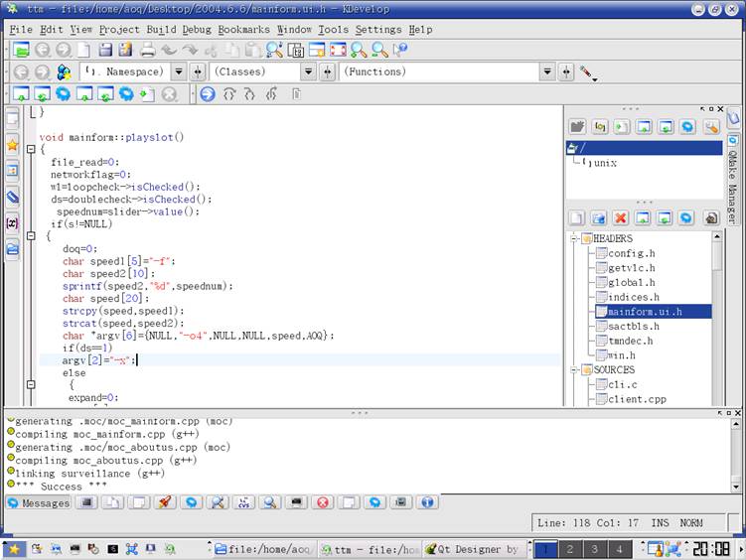The width and height of the screenshot is (746, 560).
Task: Open the Namespace dropdown
Action: (179, 71)
